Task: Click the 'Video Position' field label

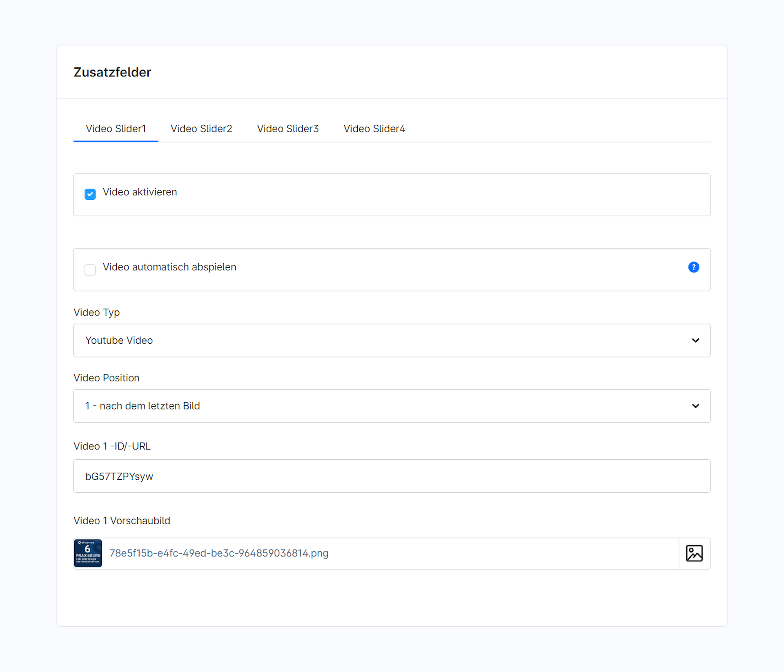Action: tap(107, 378)
